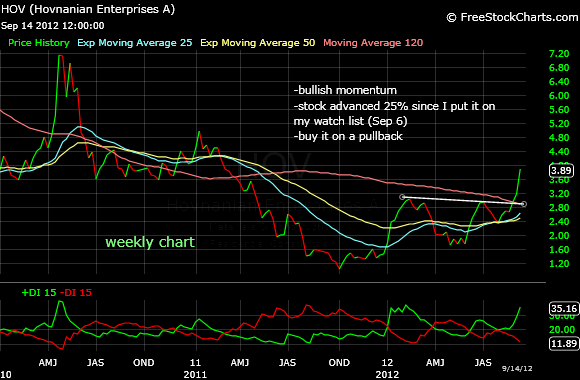Click the -DI 15 indicator label
580x380 pixels.
tap(76, 293)
